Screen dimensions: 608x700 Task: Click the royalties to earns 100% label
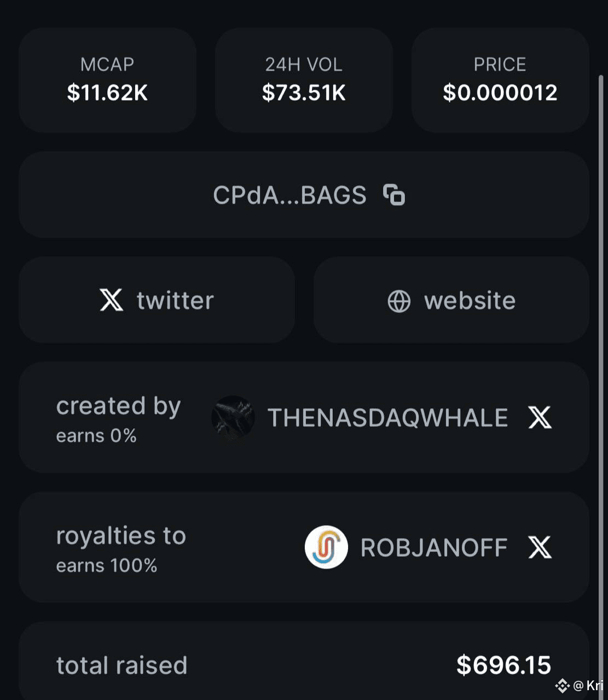[121, 549]
